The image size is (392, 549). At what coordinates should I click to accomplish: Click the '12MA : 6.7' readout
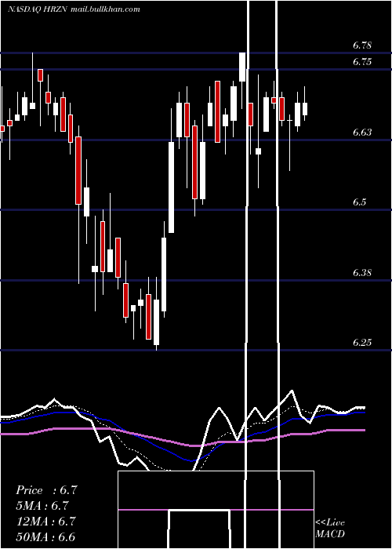point(46,521)
